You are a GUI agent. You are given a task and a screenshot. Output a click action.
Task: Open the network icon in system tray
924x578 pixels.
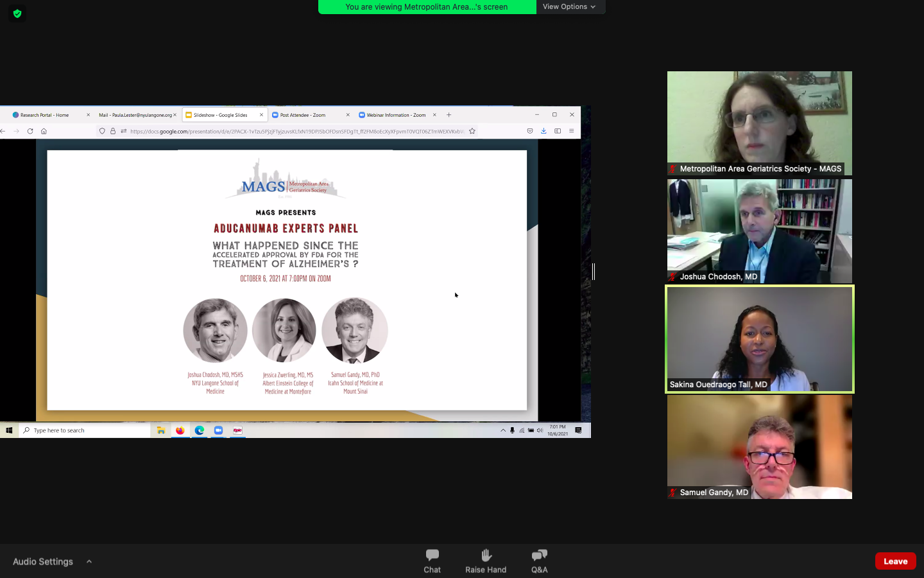(522, 430)
